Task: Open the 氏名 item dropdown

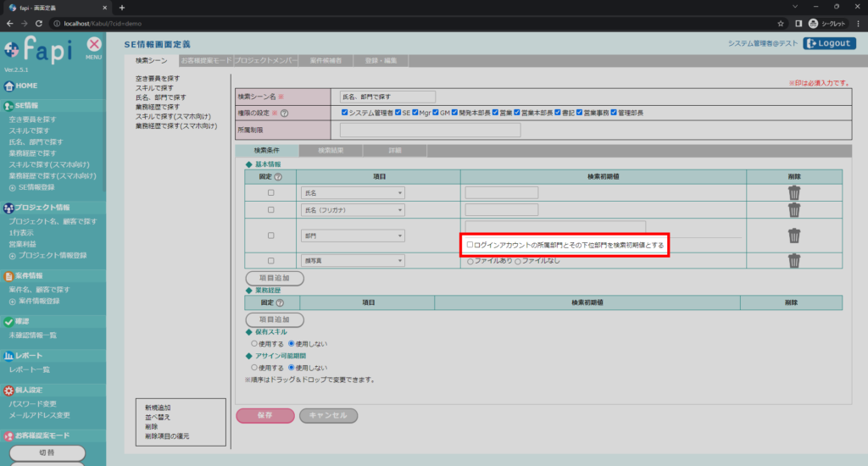Action: tap(353, 193)
